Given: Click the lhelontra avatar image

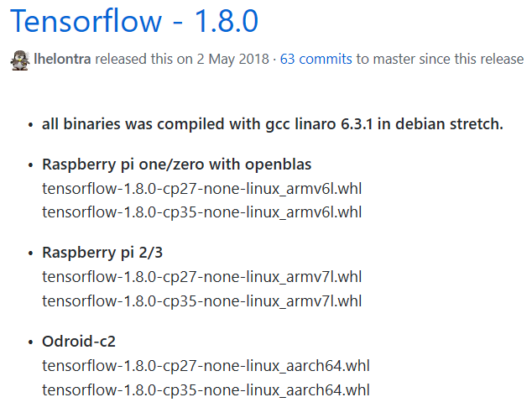Looking at the screenshot, I should coord(19,60).
